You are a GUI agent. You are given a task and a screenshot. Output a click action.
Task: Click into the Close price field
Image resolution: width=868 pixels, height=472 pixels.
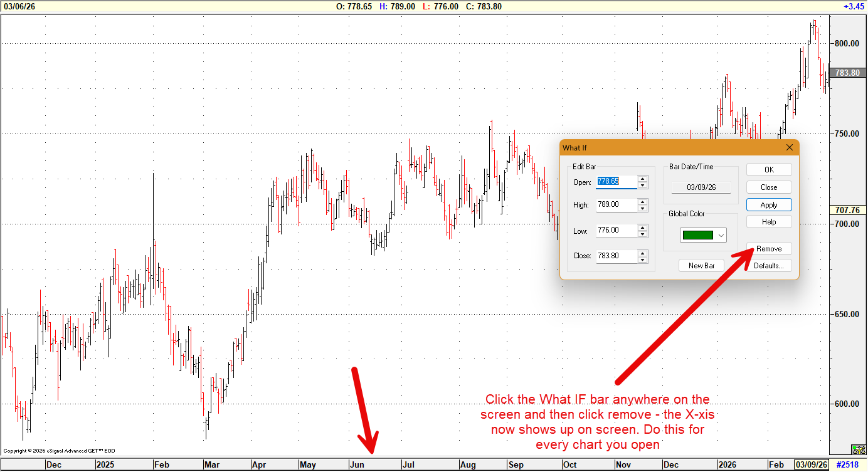pyautogui.click(x=616, y=256)
